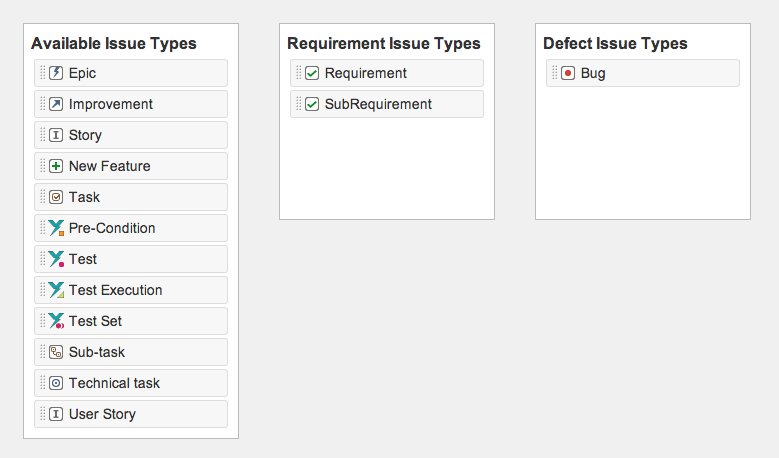Click the Task checkbox icon
Image resolution: width=779 pixels, height=458 pixels.
point(56,197)
